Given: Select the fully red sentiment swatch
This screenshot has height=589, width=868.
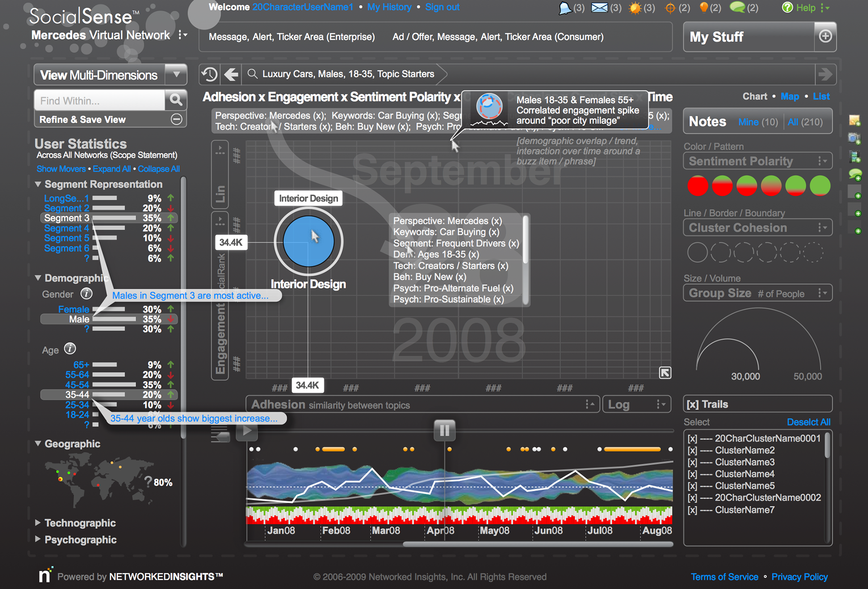Looking at the screenshot, I should coord(698,186).
